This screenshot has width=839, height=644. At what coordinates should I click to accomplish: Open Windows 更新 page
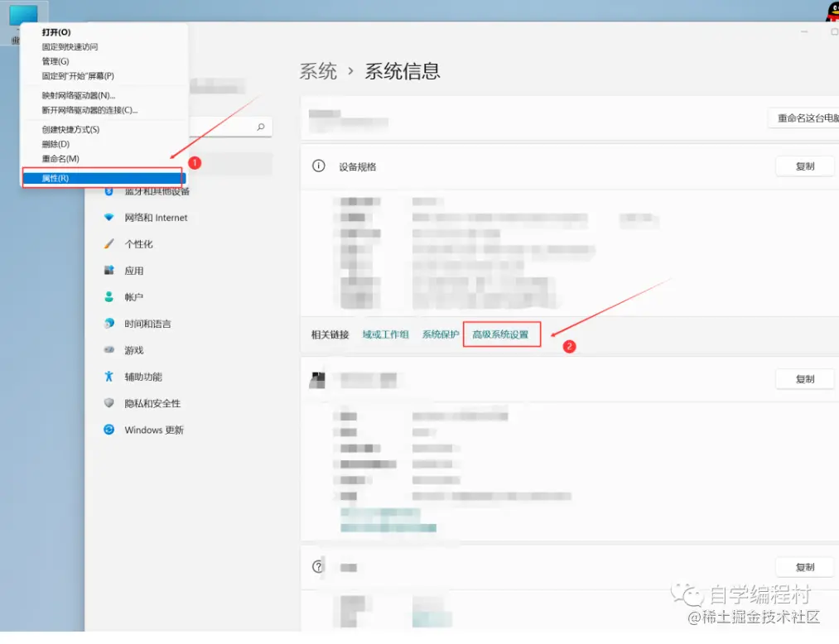point(154,430)
